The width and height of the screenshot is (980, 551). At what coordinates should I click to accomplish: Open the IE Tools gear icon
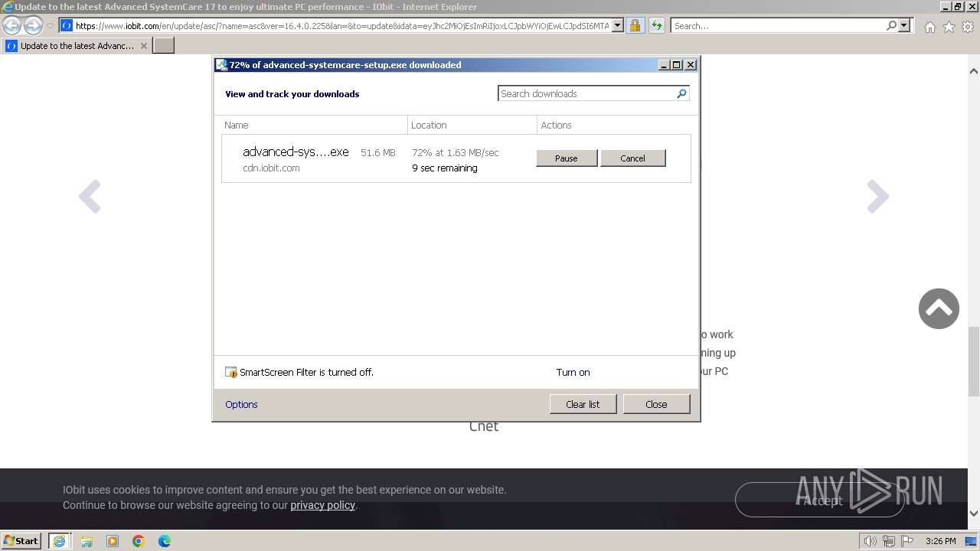tap(968, 27)
